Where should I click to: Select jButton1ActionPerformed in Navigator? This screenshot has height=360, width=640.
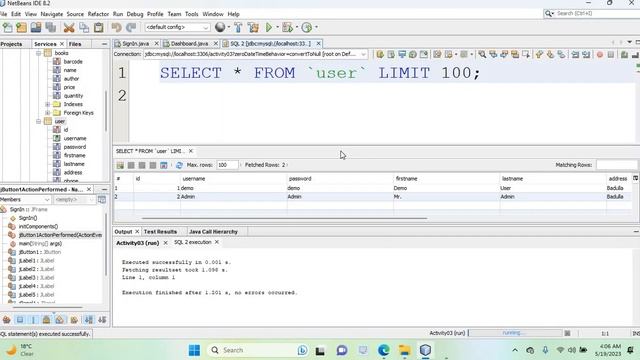click(x=60, y=235)
